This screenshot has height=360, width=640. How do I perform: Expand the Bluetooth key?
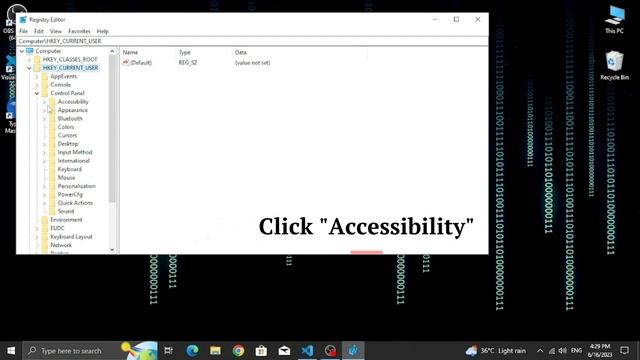[44, 119]
